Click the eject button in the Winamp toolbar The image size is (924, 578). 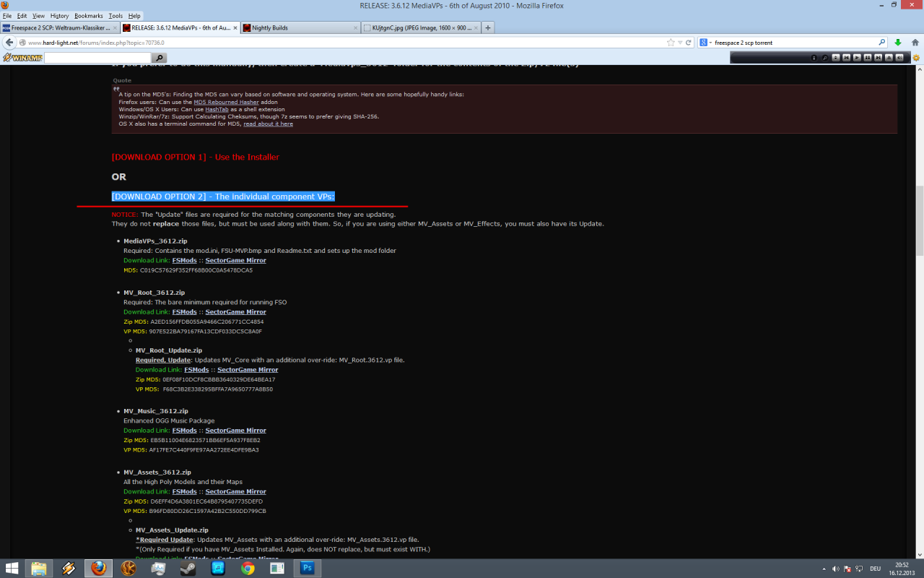(889, 57)
